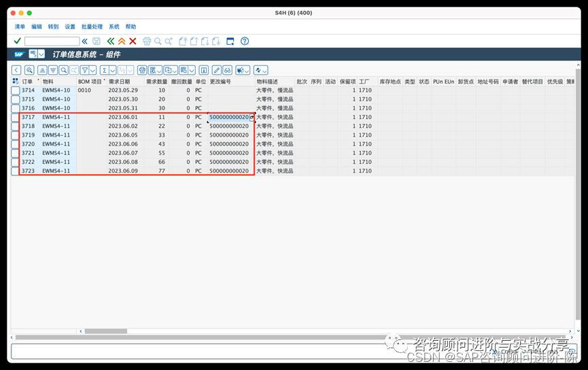The image size is (588, 370).
Task: Open the 编辑 menu
Action: tap(37, 27)
